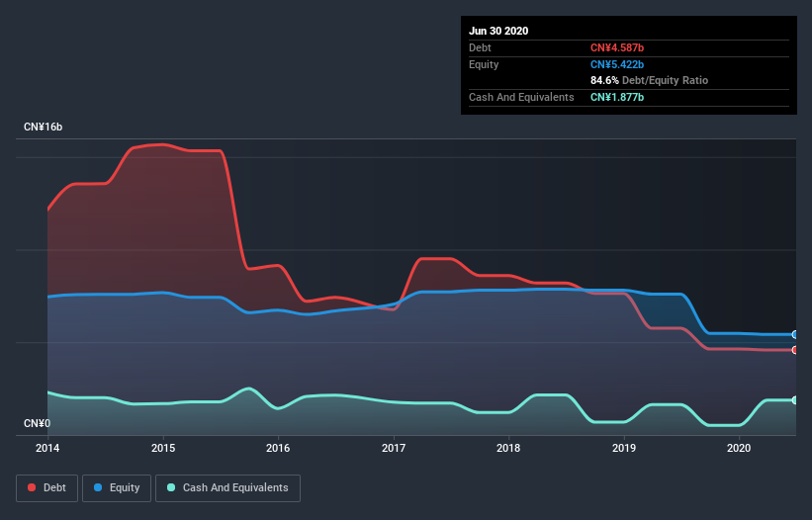Click the CN¥16b y-axis label

[43, 128]
